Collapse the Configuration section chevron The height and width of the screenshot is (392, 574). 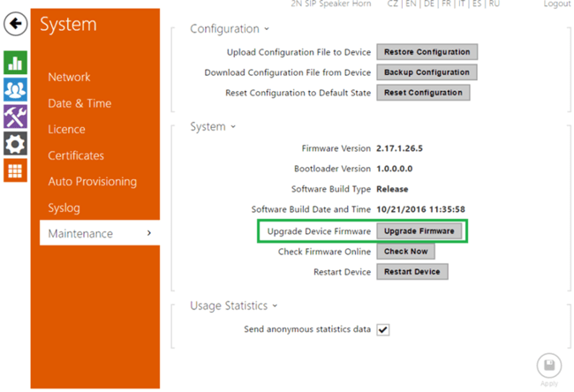point(267,29)
